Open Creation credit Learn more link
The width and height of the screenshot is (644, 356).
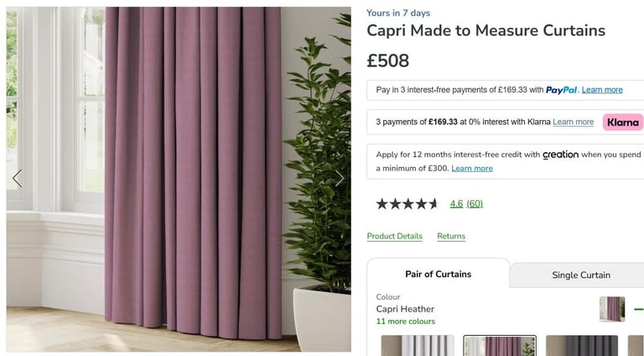click(x=472, y=168)
